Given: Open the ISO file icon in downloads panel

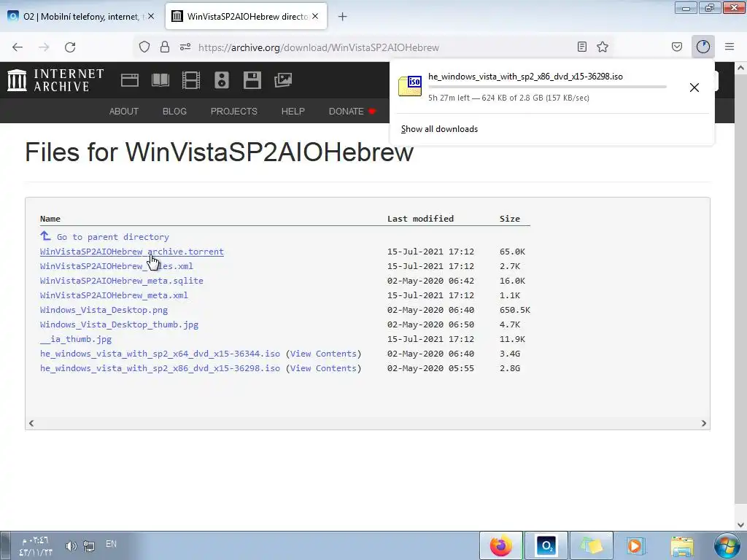Looking at the screenshot, I should point(410,86).
